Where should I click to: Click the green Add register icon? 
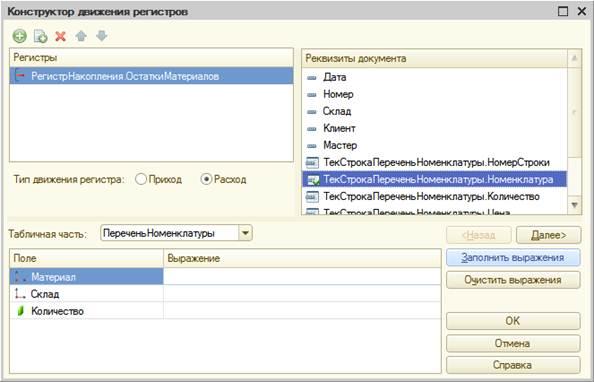tap(19, 36)
